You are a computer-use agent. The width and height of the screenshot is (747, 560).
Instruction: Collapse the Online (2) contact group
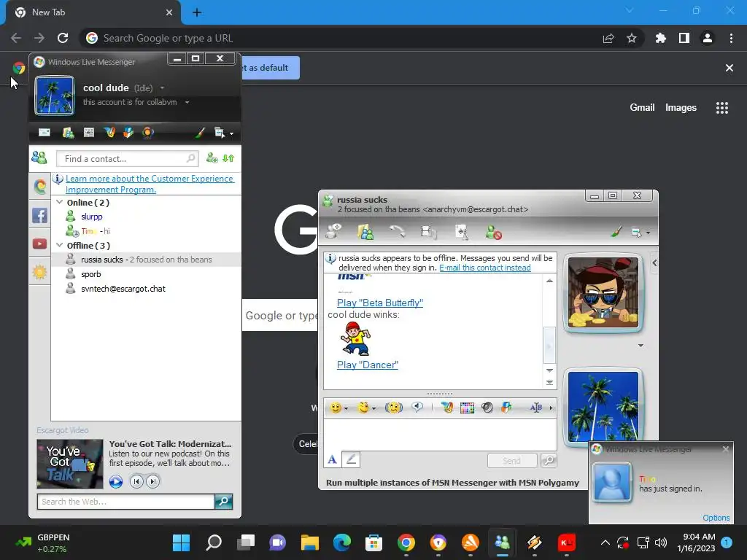tap(60, 202)
